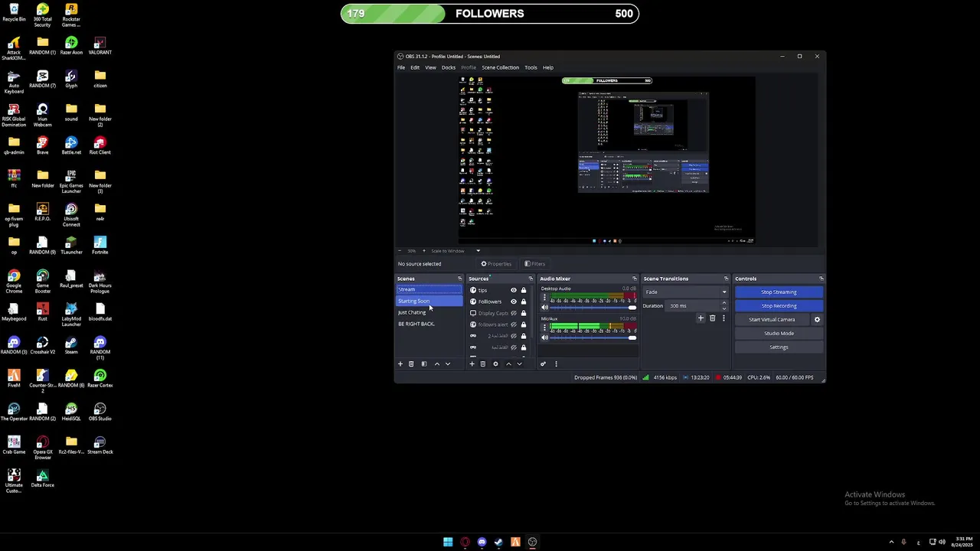Open the Filters button above docks

coord(535,264)
